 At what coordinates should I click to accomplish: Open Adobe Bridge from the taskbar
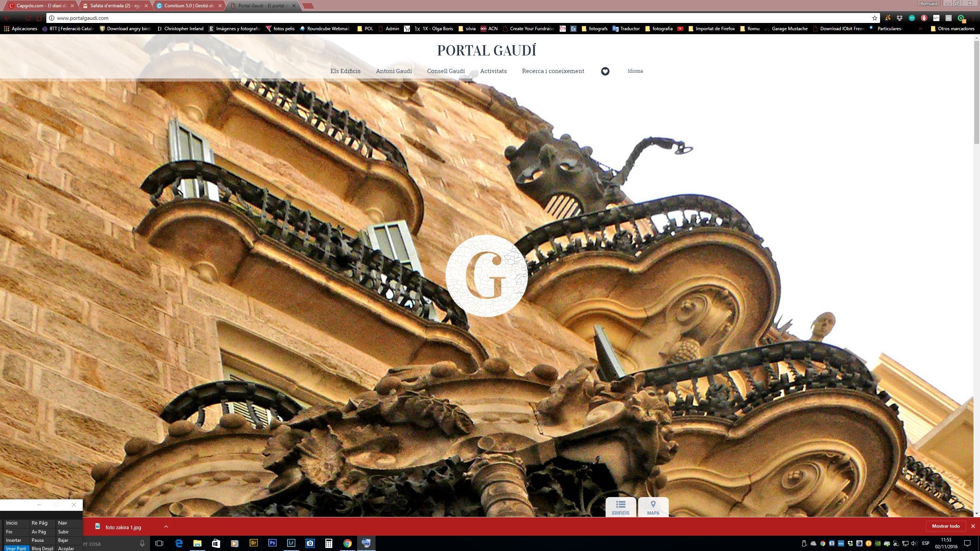pyautogui.click(x=253, y=543)
